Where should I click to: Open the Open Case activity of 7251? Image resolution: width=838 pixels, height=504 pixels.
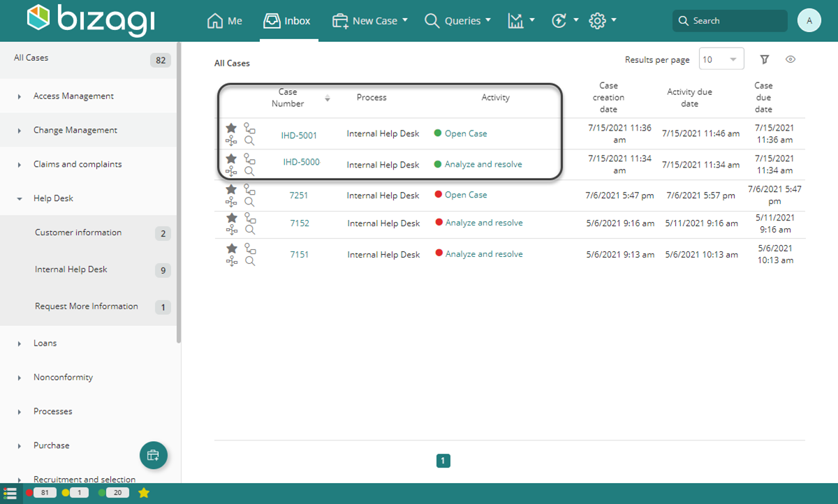click(x=466, y=195)
